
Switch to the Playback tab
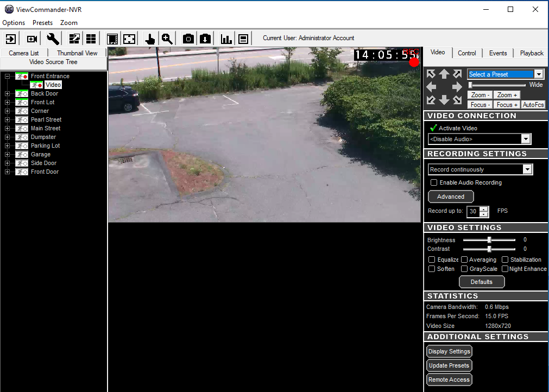[x=532, y=53]
